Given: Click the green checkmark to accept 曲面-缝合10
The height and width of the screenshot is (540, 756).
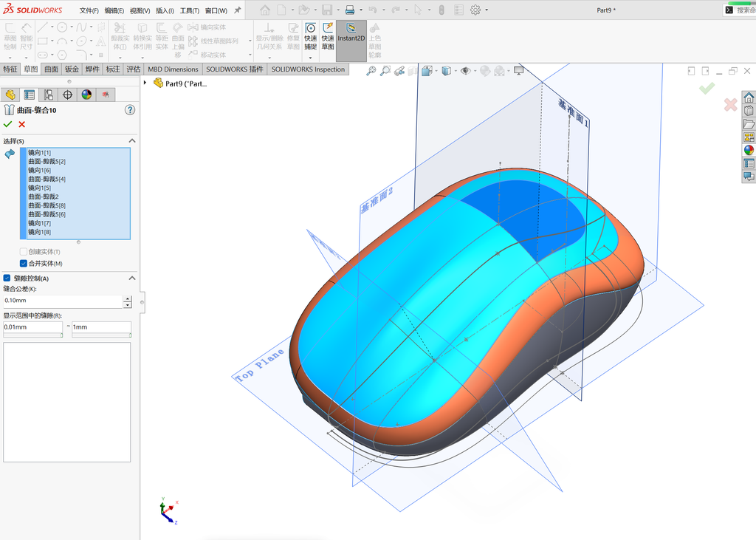Looking at the screenshot, I should [7, 125].
